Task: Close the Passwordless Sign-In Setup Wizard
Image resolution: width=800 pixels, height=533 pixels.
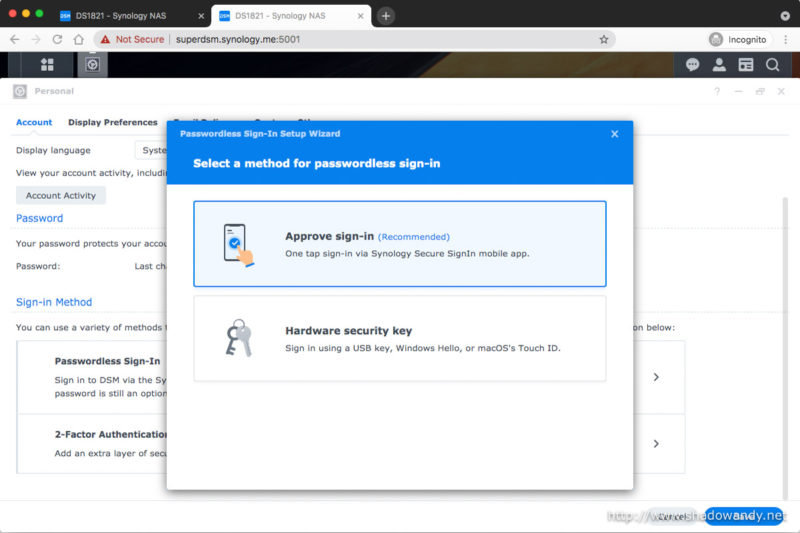Action: pos(614,134)
